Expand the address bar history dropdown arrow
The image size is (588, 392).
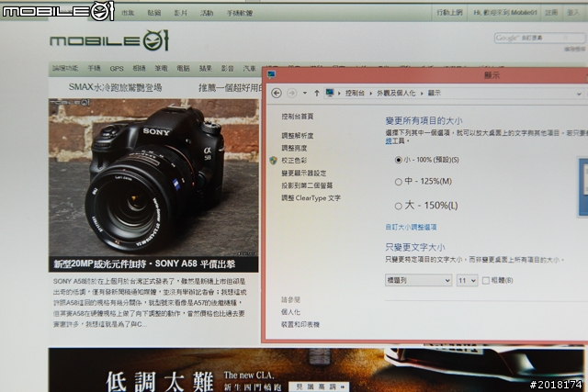point(579,94)
